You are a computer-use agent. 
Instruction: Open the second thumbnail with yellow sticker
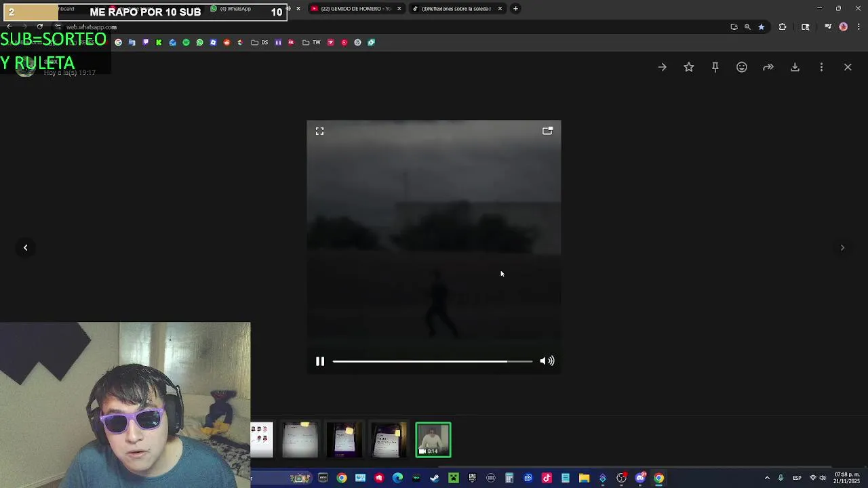point(344,440)
